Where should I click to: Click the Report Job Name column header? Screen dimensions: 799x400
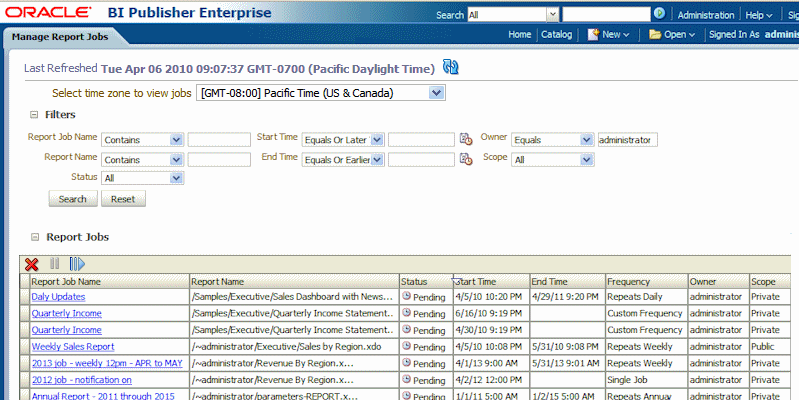tap(110, 281)
